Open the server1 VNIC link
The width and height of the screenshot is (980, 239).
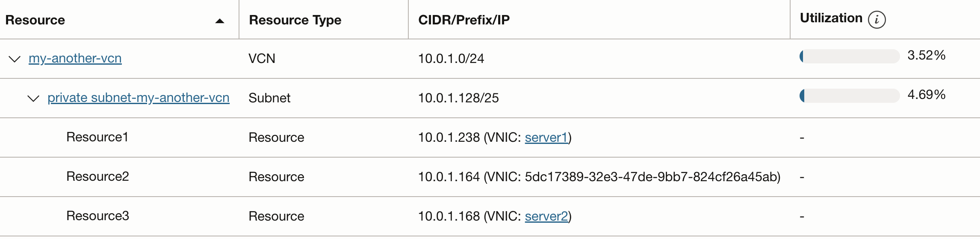pyautogui.click(x=546, y=137)
